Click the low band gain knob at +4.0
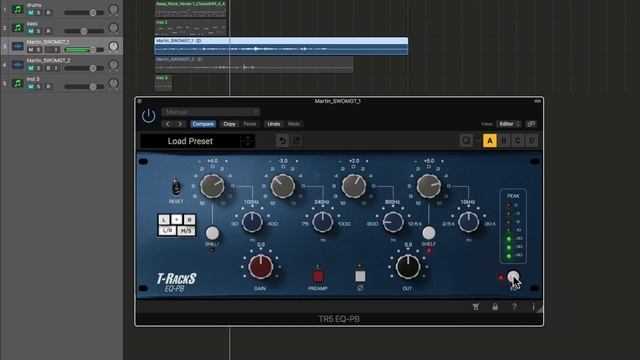Screen dimensions: 640x360 coord(212,186)
